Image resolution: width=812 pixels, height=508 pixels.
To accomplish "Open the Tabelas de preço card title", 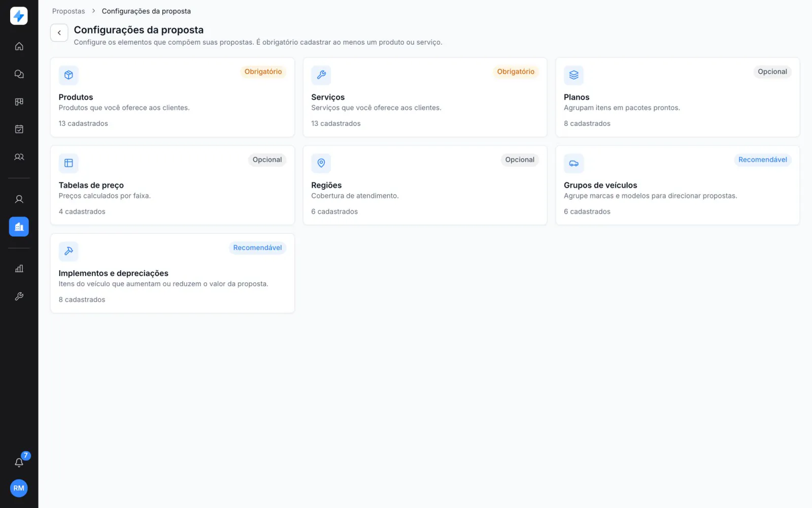I will [x=91, y=185].
